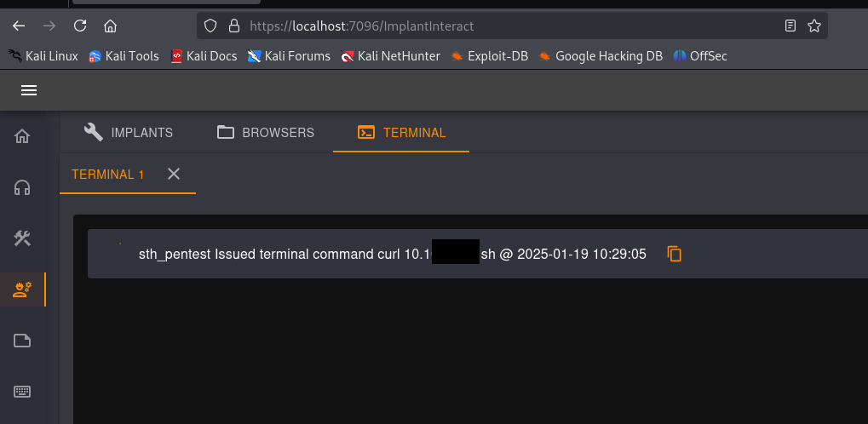Select the Terminal tab
This screenshot has width=868, height=424.
pos(401,133)
